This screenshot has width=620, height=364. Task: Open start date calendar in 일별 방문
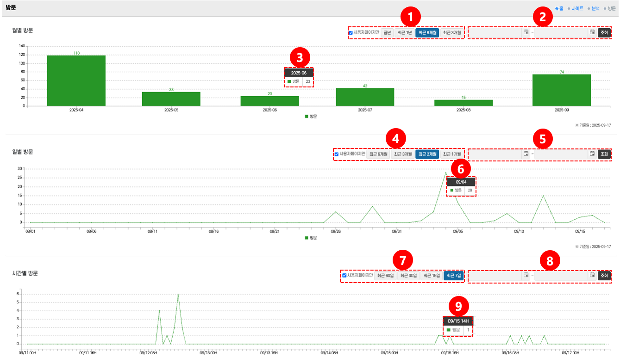click(526, 154)
